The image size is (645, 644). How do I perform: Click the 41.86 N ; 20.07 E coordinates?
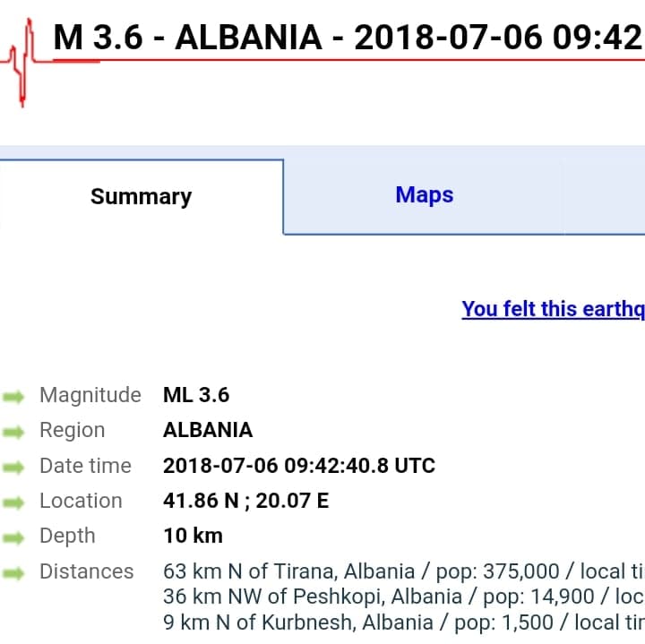point(245,501)
